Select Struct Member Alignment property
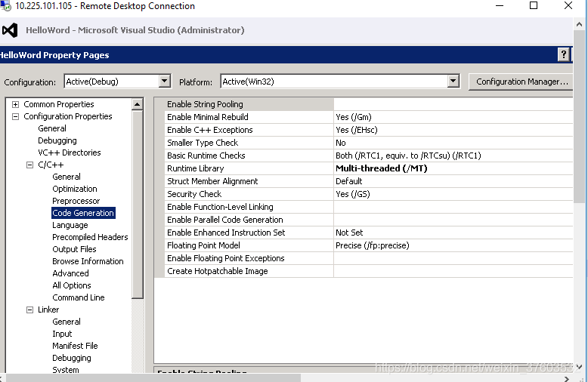Image resolution: width=588 pixels, height=382 pixels. pyautogui.click(x=249, y=181)
